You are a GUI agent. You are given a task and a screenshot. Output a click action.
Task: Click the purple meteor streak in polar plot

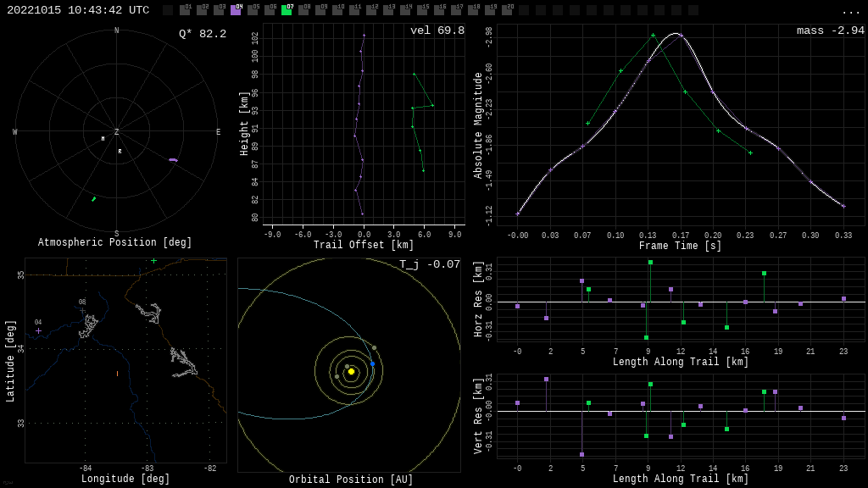pyautogui.click(x=173, y=160)
